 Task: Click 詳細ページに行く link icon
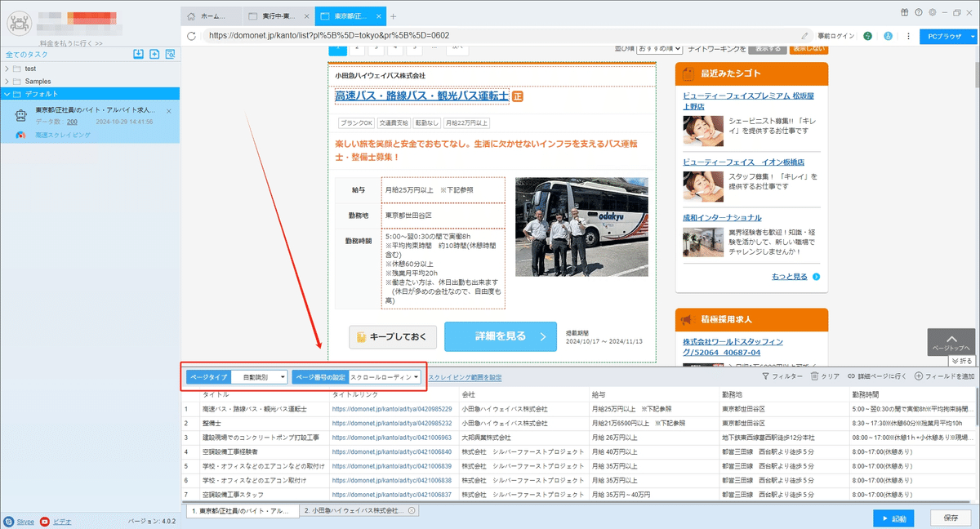click(852, 376)
